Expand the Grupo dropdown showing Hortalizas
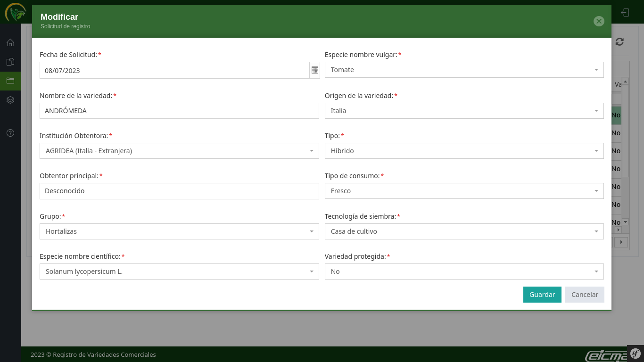The image size is (644, 362). [x=179, y=231]
